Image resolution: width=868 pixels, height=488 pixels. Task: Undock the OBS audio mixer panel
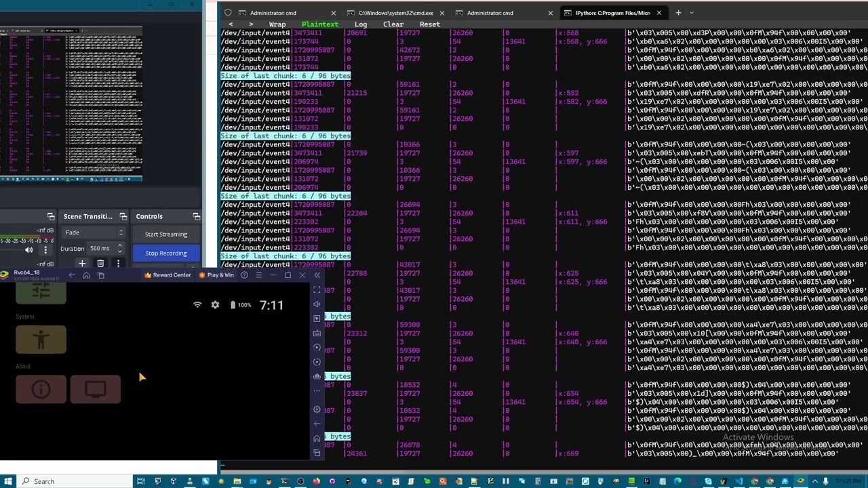click(x=51, y=216)
